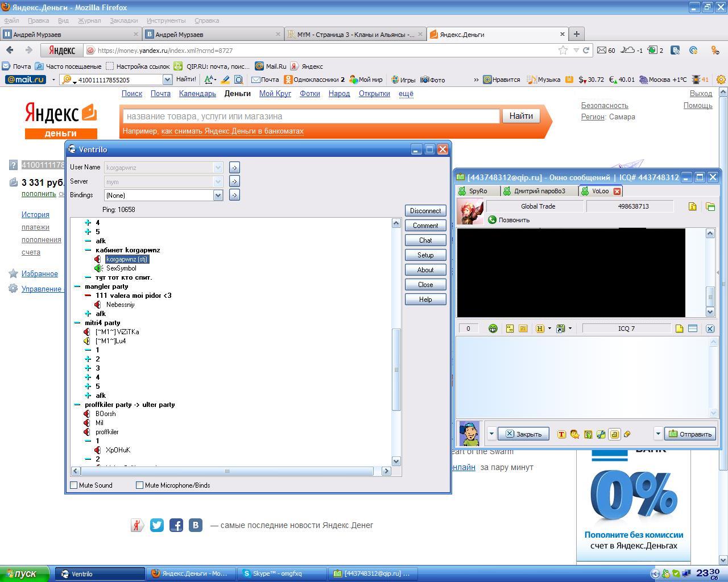Click the wrench settings icon in QIP
Viewport: 728px width, 582px height.
(x=601, y=434)
